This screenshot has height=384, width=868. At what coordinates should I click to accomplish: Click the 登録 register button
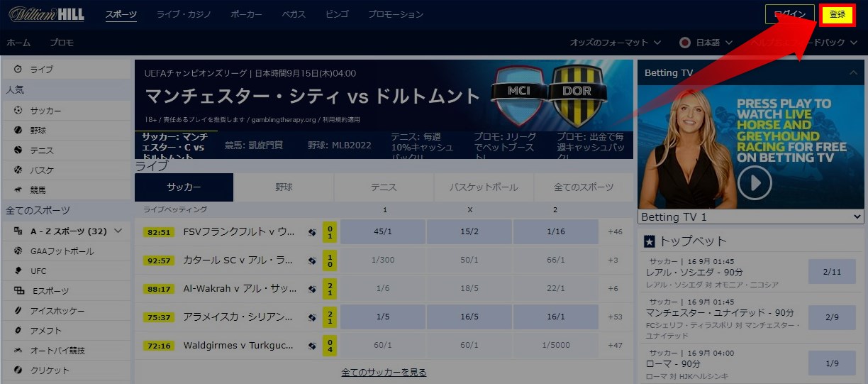pos(838,14)
